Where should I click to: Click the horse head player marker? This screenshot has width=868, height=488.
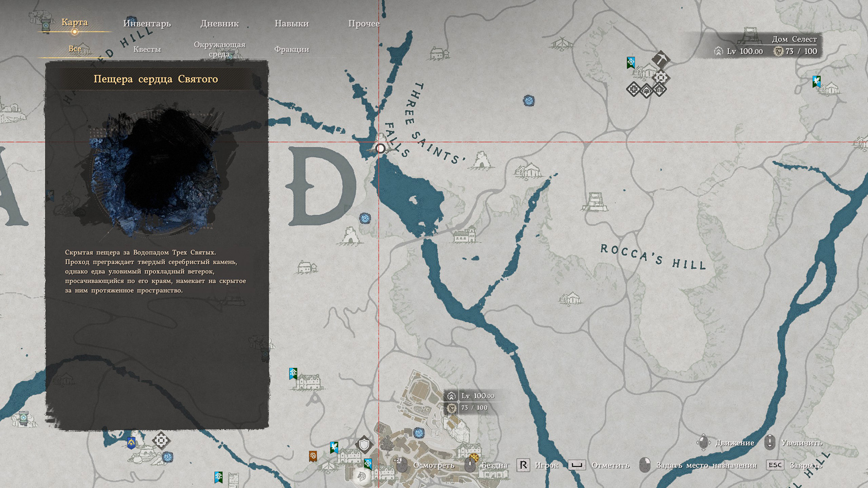coord(362,476)
